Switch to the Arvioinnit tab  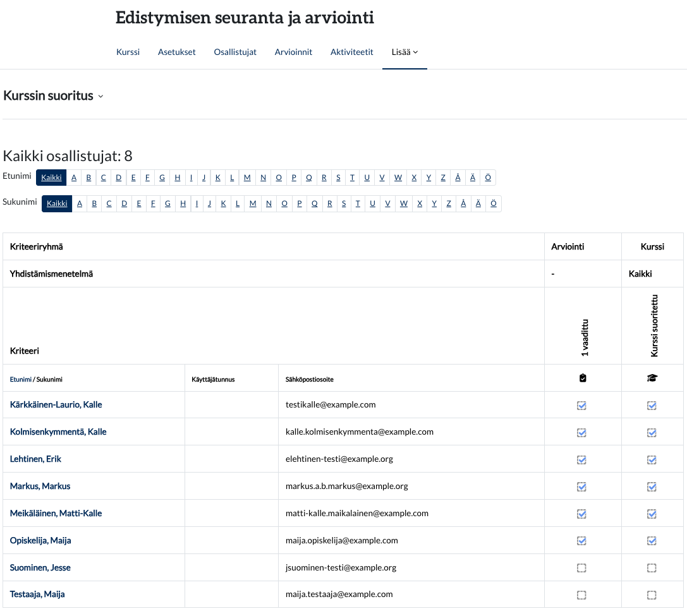(293, 52)
